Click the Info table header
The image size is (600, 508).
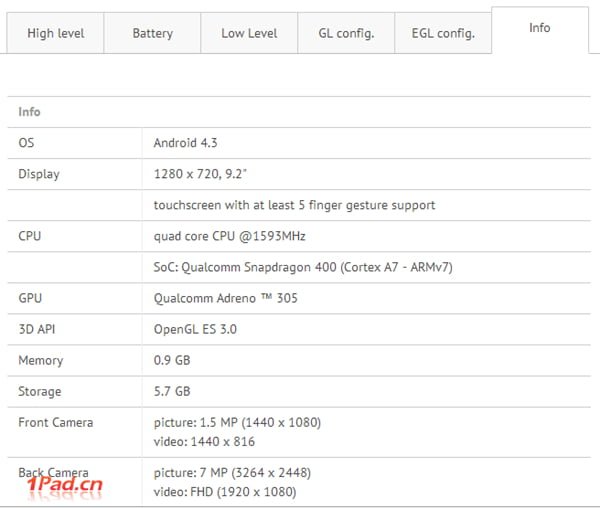29,112
